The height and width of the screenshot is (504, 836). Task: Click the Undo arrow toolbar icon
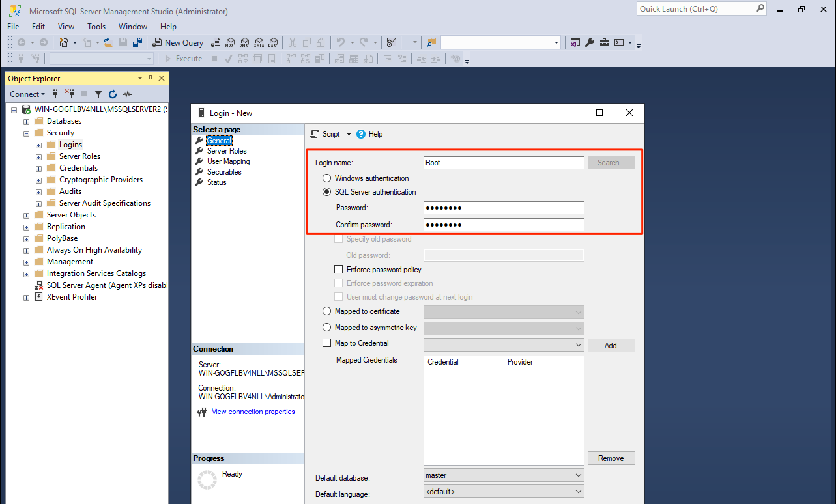339,42
